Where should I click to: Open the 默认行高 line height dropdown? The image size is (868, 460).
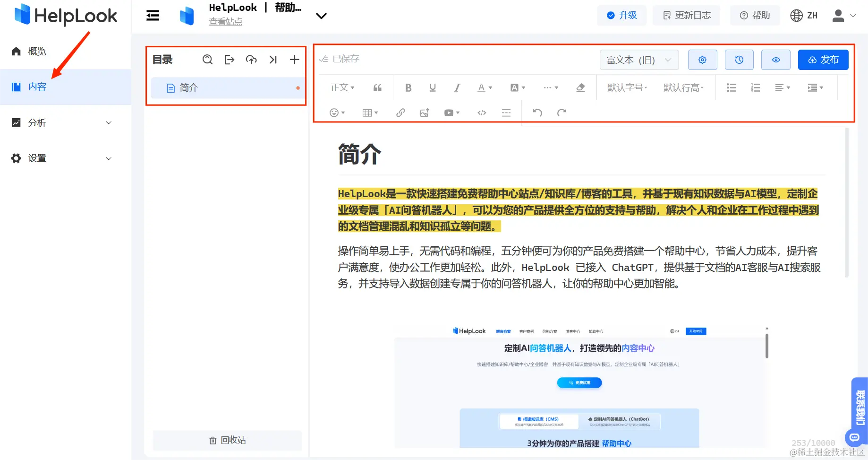(683, 87)
